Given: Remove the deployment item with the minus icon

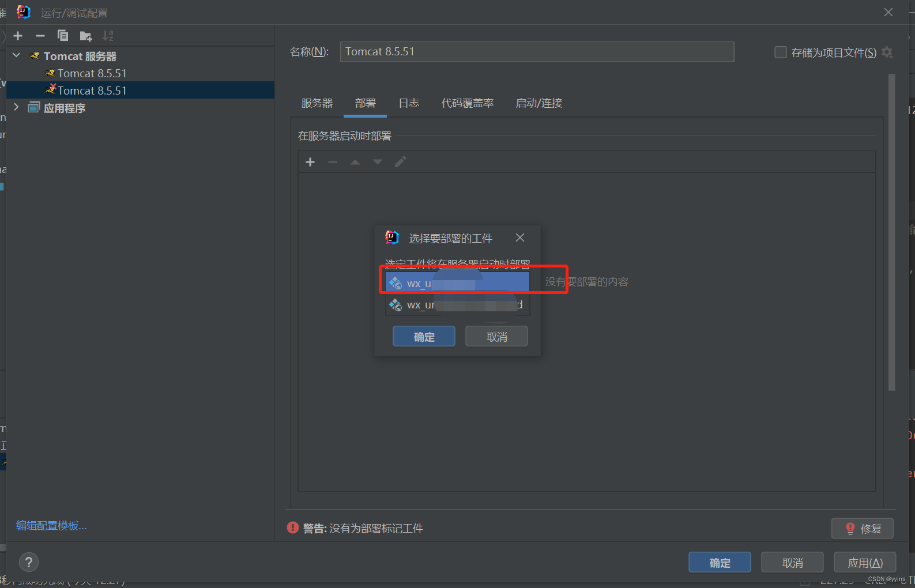Looking at the screenshot, I should tap(333, 162).
